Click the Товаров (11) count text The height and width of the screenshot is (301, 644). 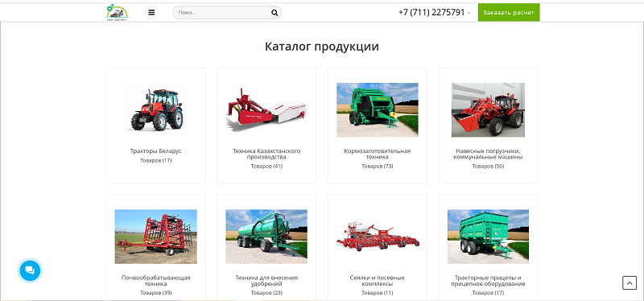pos(378,293)
